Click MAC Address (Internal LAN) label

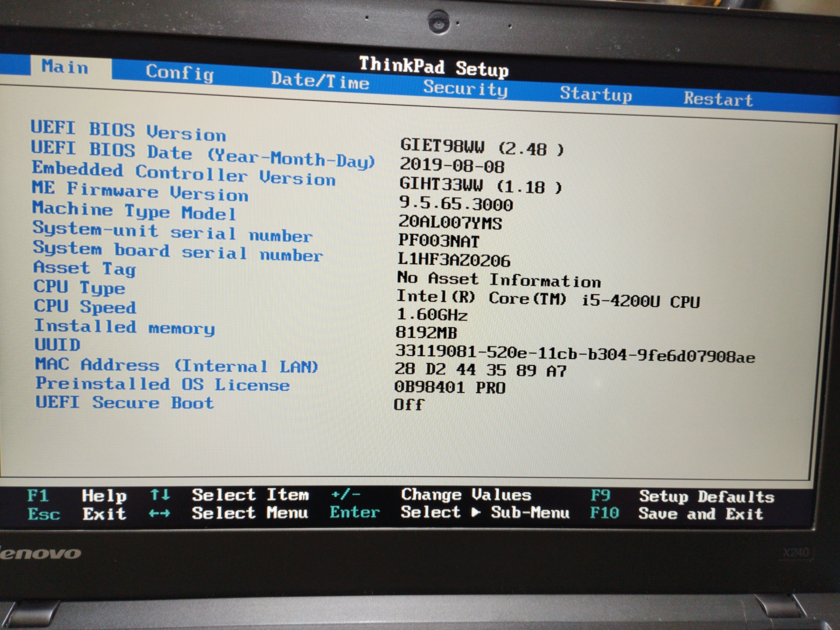(x=176, y=365)
